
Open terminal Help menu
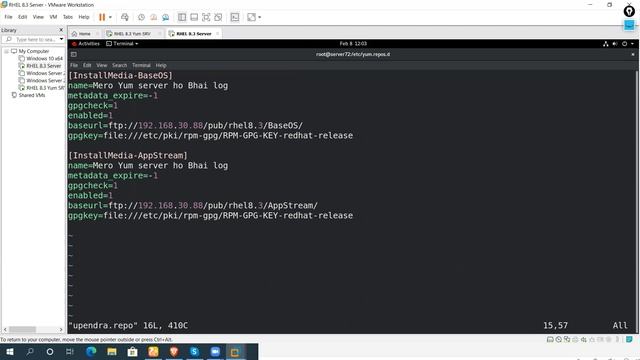pos(161,65)
